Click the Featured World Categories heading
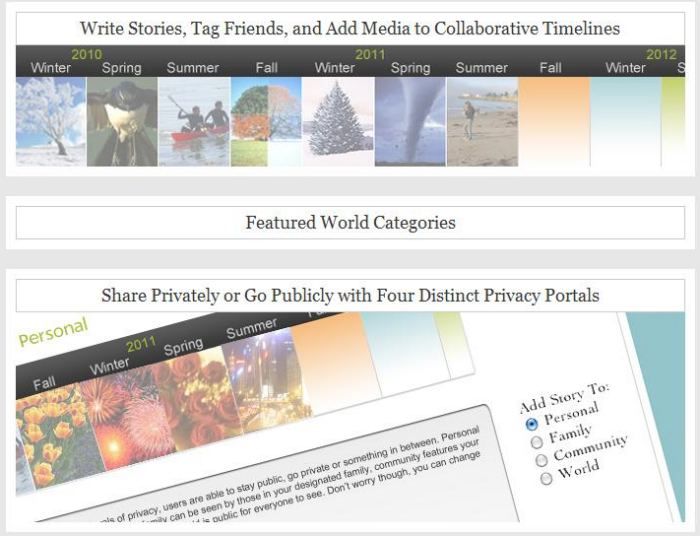Screen dimensions: 700x536 [x=350, y=222]
